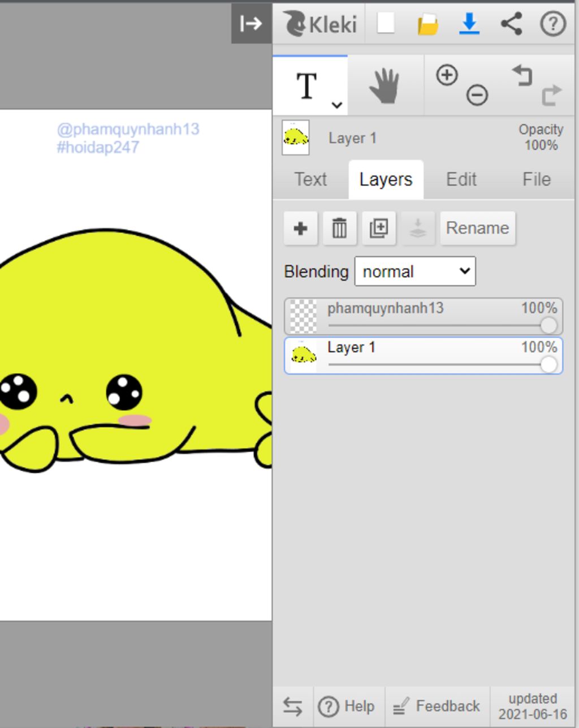Collapse the toolbar with arrow button

pos(251,24)
